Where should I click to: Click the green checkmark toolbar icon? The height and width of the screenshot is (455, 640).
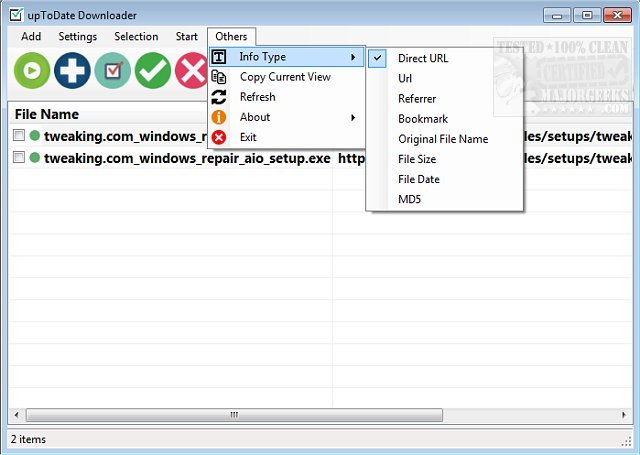click(153, 71)
